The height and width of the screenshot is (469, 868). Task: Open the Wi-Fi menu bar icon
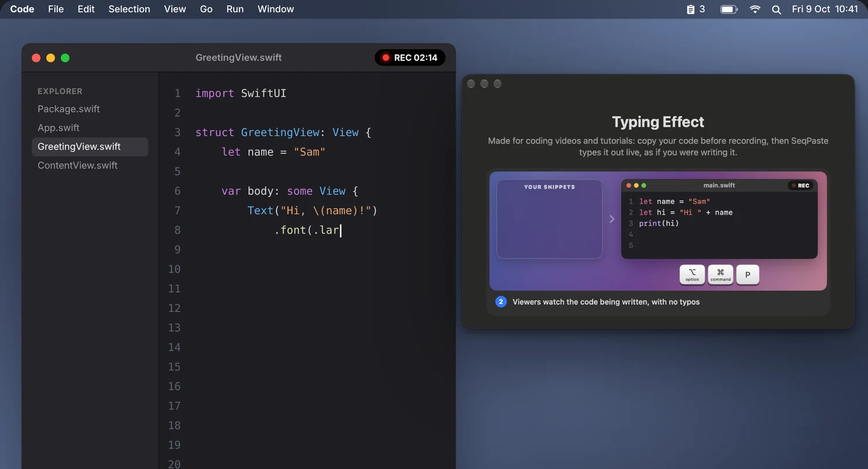click(755, 9)
